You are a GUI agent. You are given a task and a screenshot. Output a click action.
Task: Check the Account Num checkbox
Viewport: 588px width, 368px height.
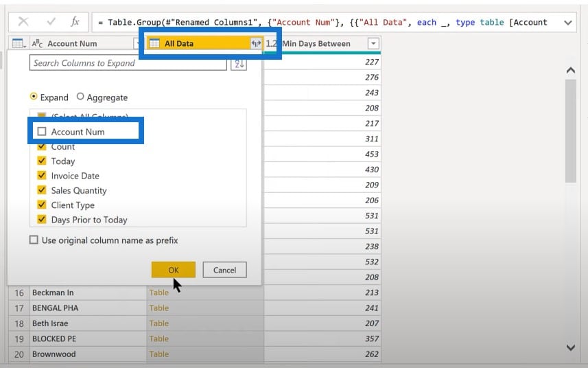[42, 131]
